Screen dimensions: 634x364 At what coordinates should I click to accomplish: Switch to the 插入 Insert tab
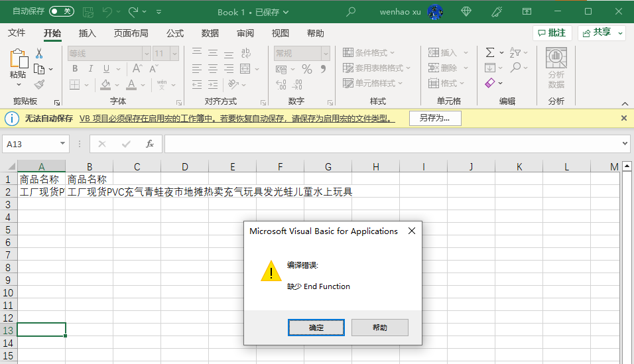pos(87,33)
